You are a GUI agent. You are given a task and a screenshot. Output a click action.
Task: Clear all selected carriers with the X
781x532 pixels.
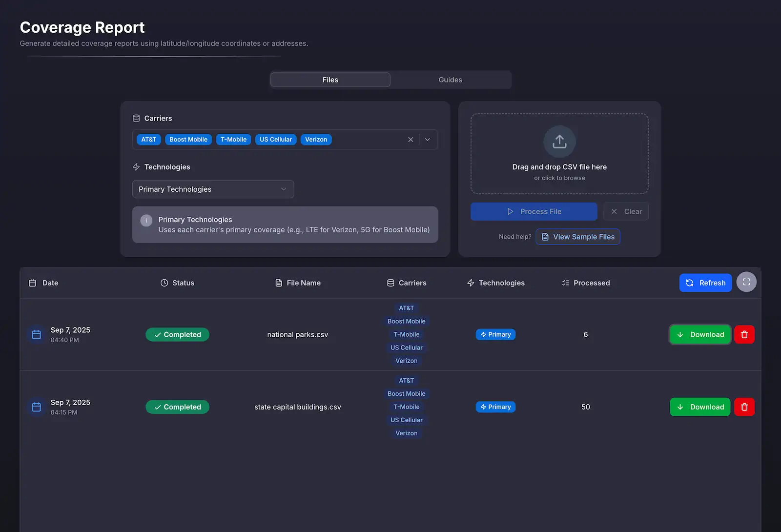[x=411, y=140]
